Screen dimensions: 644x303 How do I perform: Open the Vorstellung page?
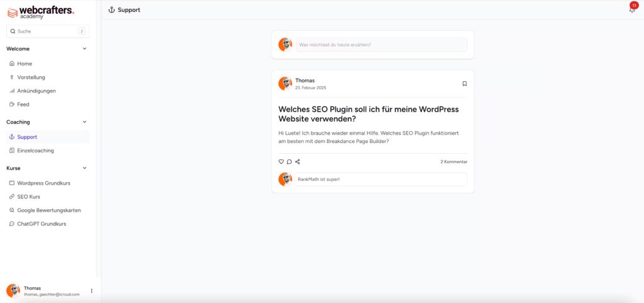[48, 77]
